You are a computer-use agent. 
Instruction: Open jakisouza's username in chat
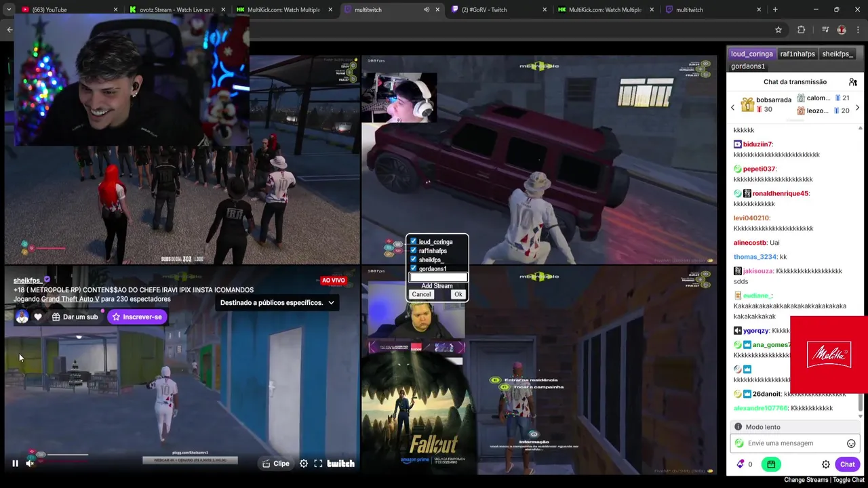point(758,271)
